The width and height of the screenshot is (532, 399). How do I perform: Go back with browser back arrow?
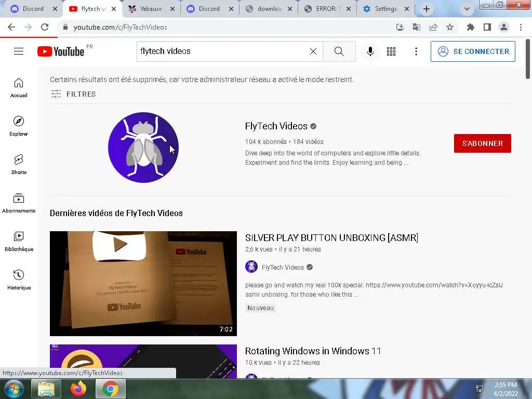[11, 27]
